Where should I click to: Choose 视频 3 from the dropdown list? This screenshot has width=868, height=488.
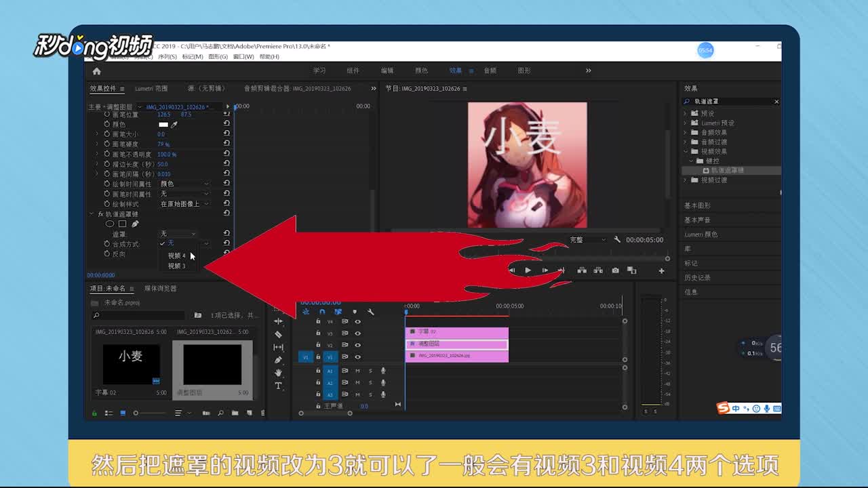pyautogui.click(x=176, y=266)
